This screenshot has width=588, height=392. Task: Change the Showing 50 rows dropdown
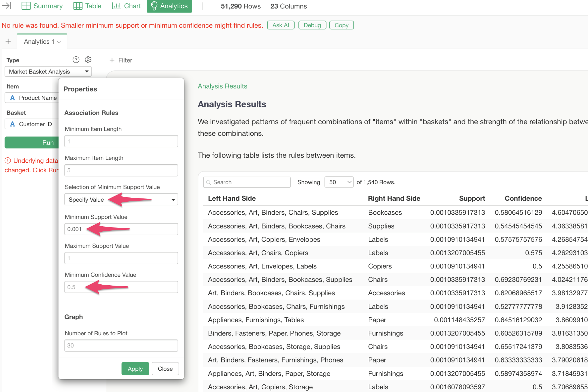click(339, 182)
